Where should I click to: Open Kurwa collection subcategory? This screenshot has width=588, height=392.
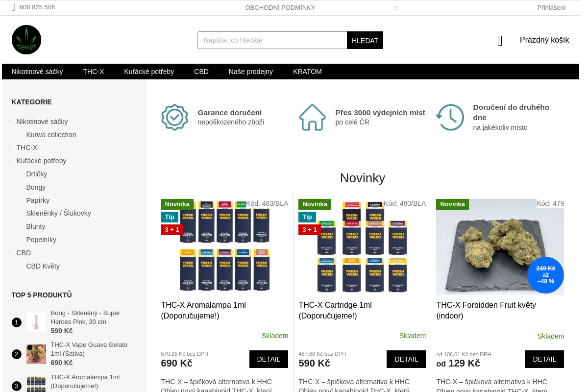(51, 135)
